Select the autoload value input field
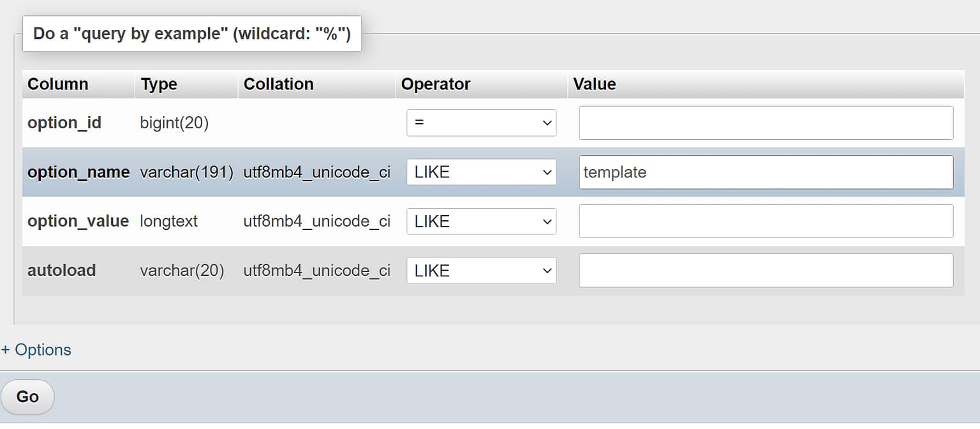The height and width of the screenshot is (429, 980). (x=766, y=271)
